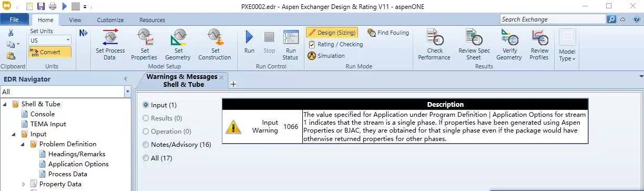Open the Set Units dropdown
The image size is (644, 191).
click(x=50, y=40)
